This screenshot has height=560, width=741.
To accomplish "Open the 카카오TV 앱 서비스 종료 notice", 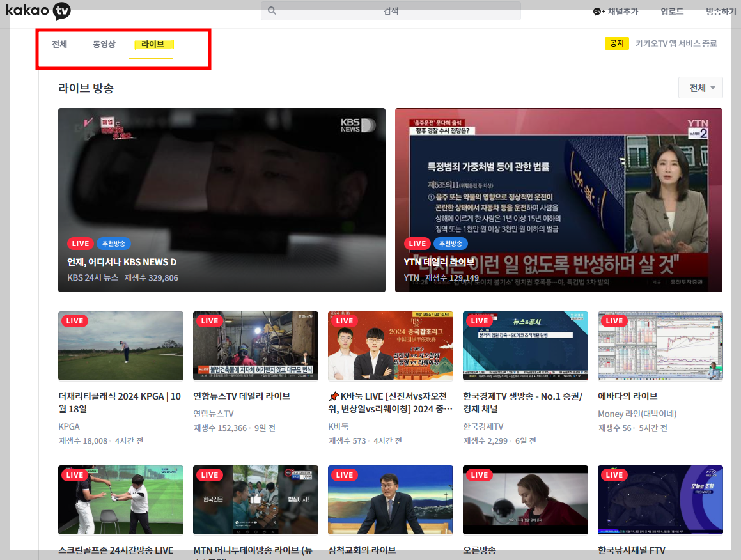I will [x=676, y=43].
